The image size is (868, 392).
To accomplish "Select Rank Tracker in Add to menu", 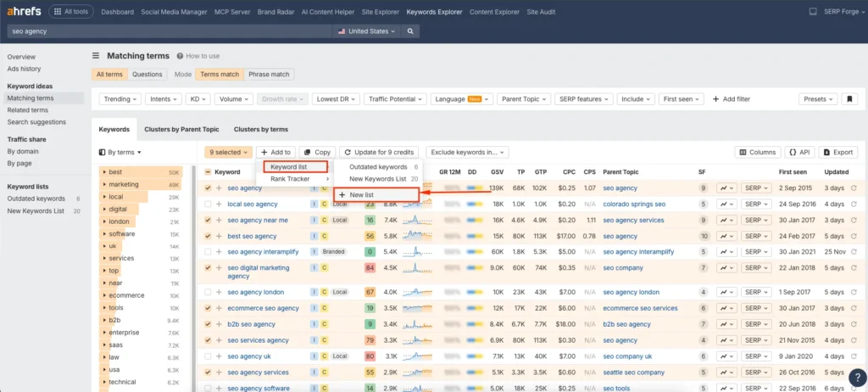I will (x=295, y=179).
